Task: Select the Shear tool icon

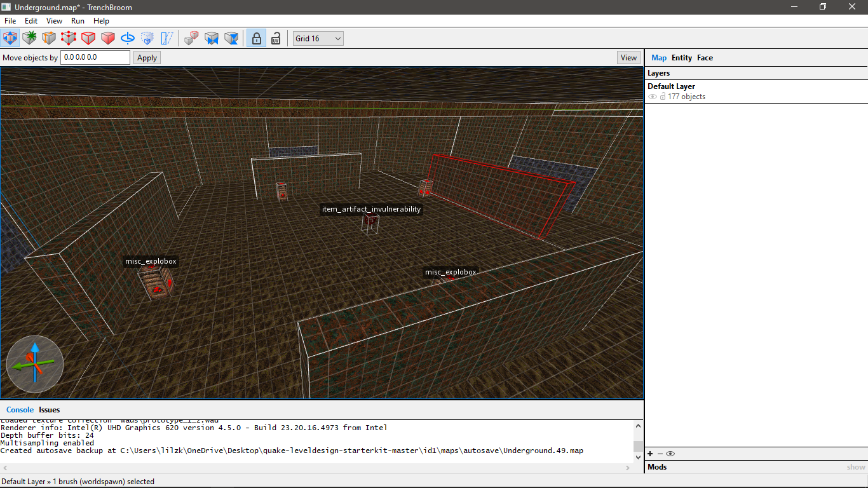Action: (x=167, y=38)
